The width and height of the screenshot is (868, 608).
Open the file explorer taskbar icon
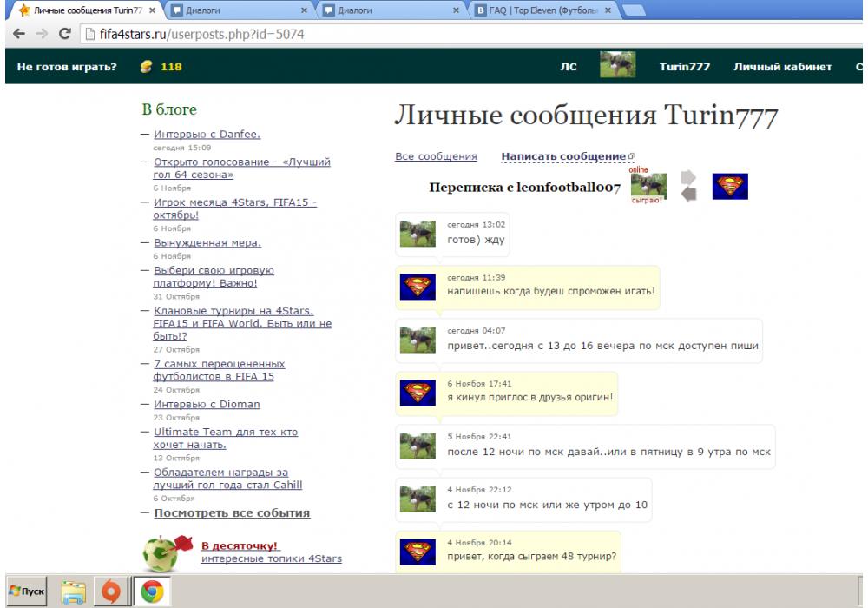coord(74,592)
